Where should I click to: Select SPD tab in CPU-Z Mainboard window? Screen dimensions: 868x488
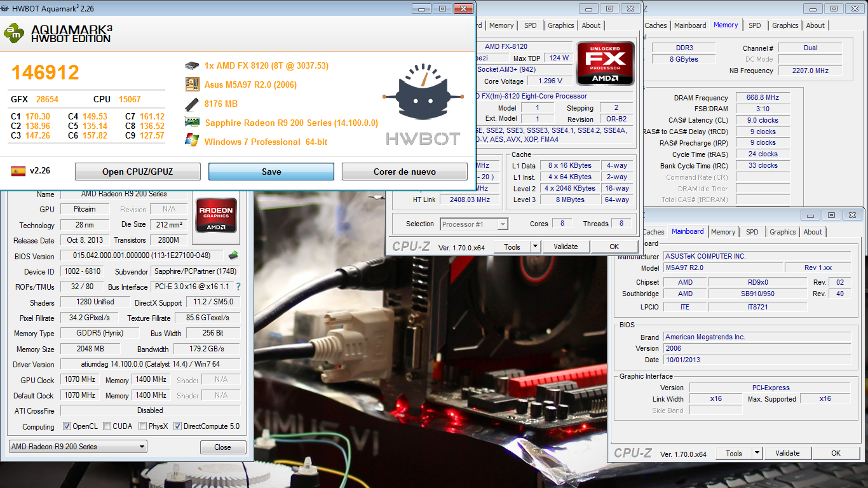click(x=752, y=232)
